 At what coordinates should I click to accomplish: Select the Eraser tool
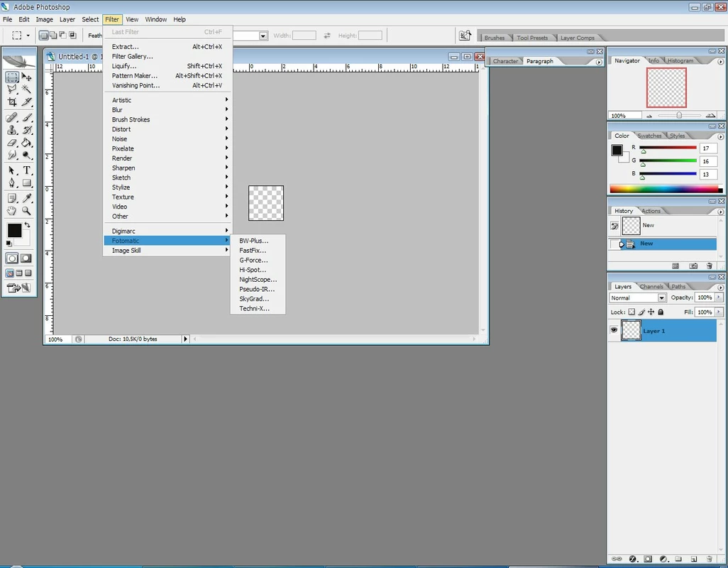12,143
